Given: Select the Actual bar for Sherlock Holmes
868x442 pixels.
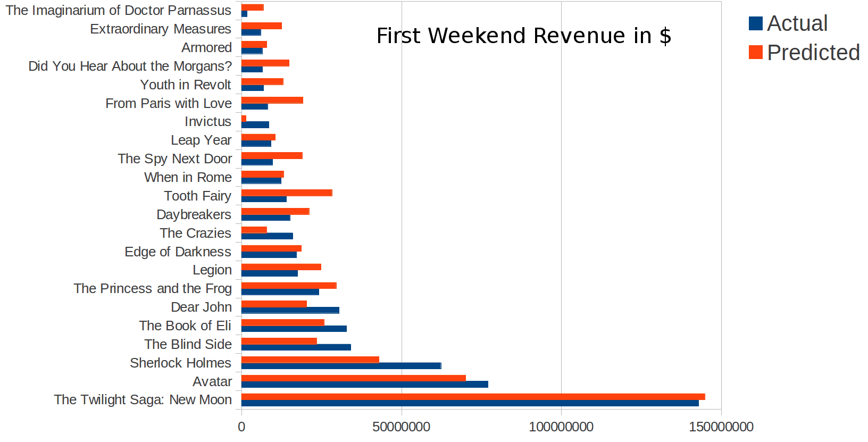Looking at the screenshot, I should [x=341, y=366].
